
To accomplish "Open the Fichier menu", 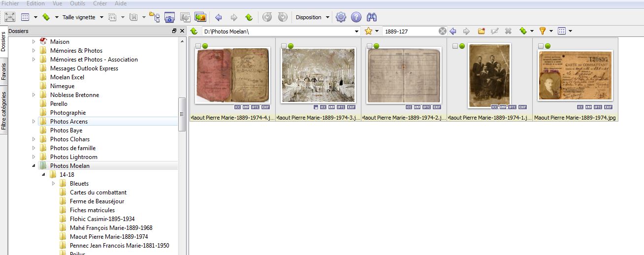I will tap(10, 3).
